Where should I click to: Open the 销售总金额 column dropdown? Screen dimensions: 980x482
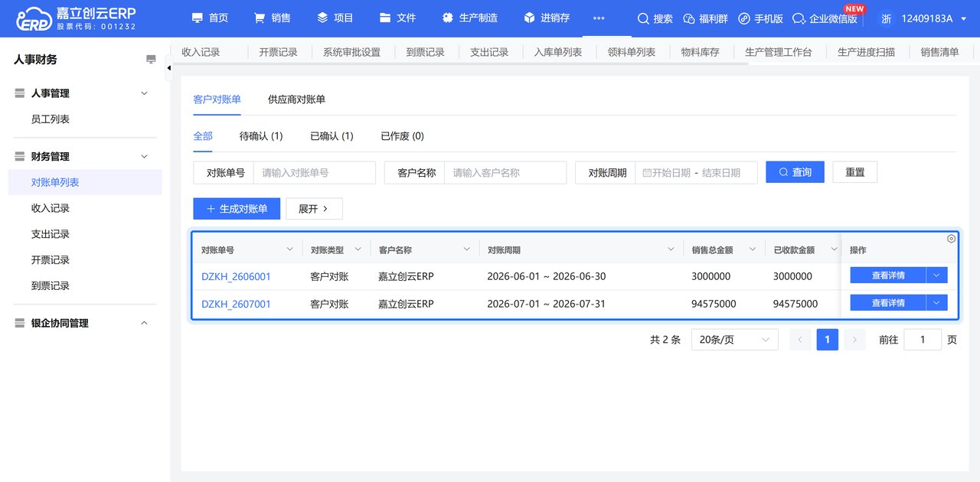(753, 249)
